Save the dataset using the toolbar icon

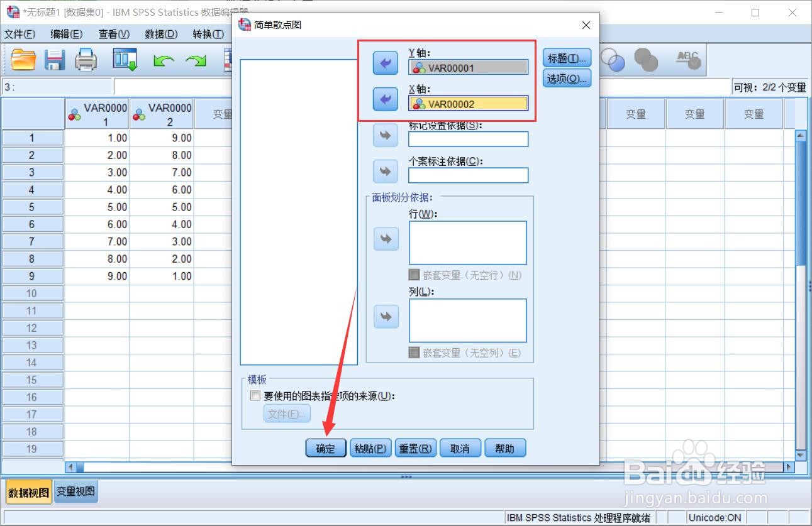[55, 60]
